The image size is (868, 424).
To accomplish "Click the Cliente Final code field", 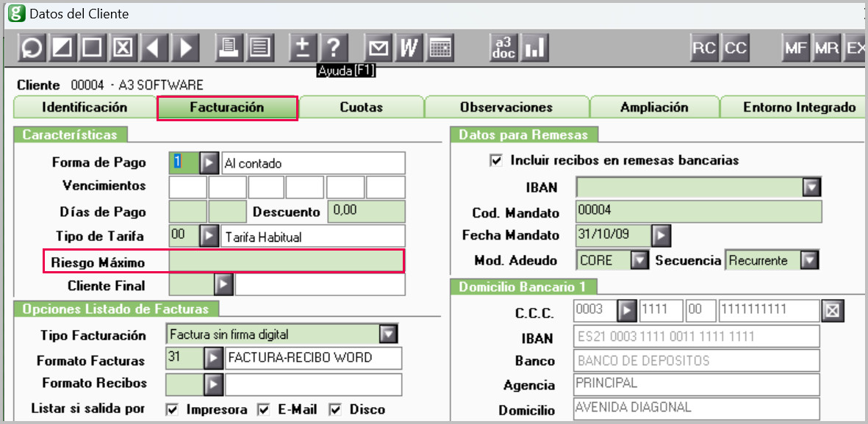I will pyautogui.click(x=191, y=284).
